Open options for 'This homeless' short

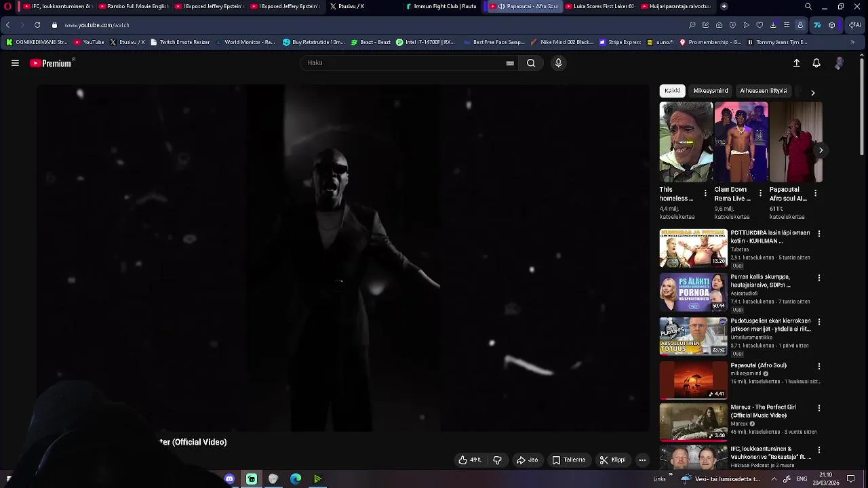[x=705, y=193]
